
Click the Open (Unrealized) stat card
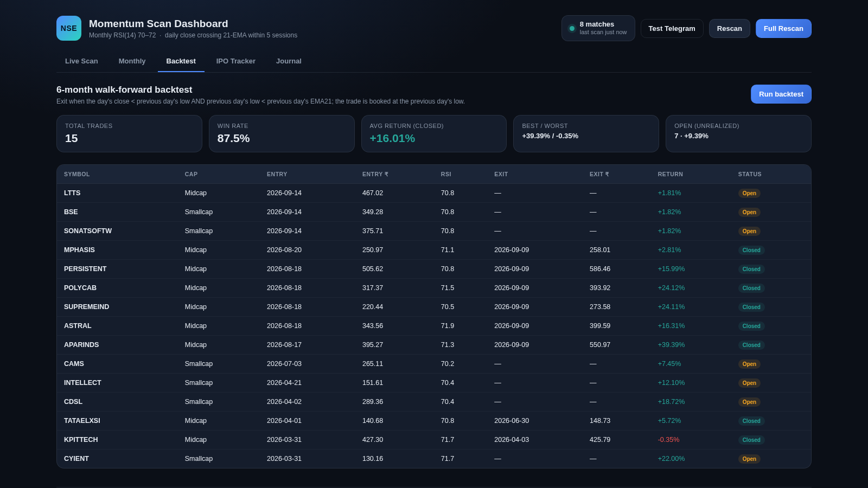(x=738, y=133)
